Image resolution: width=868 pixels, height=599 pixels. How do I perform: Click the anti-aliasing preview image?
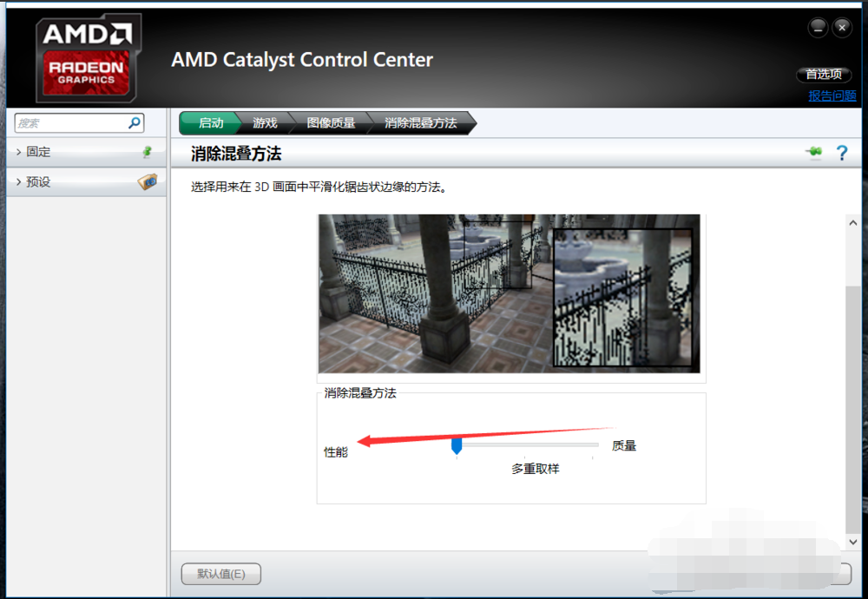tap(509, 293)
